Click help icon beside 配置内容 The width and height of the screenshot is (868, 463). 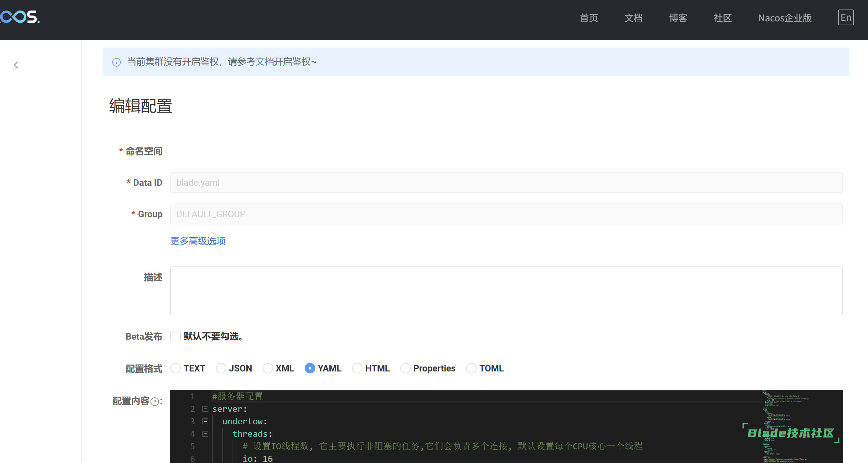tap(155, 402)
